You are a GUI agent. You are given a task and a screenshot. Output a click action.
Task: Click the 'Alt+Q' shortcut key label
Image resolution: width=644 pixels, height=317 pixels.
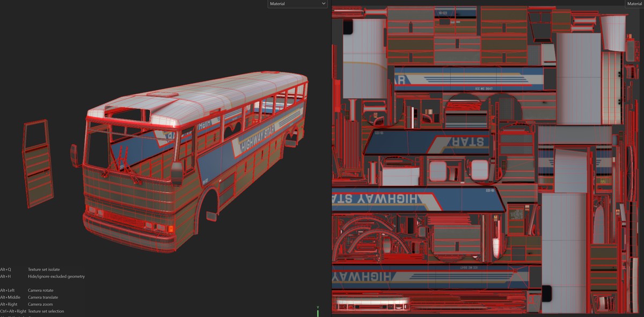coord(5,269)
